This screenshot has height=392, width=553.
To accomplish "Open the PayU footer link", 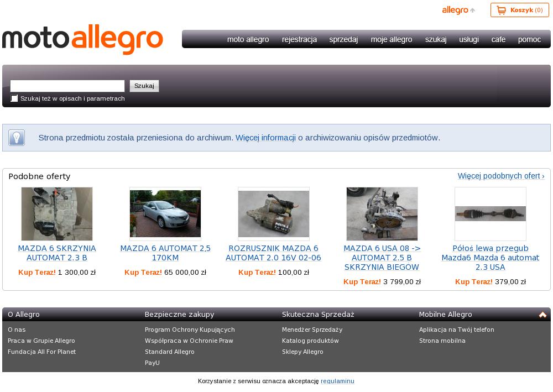I will tap(152, 363).
